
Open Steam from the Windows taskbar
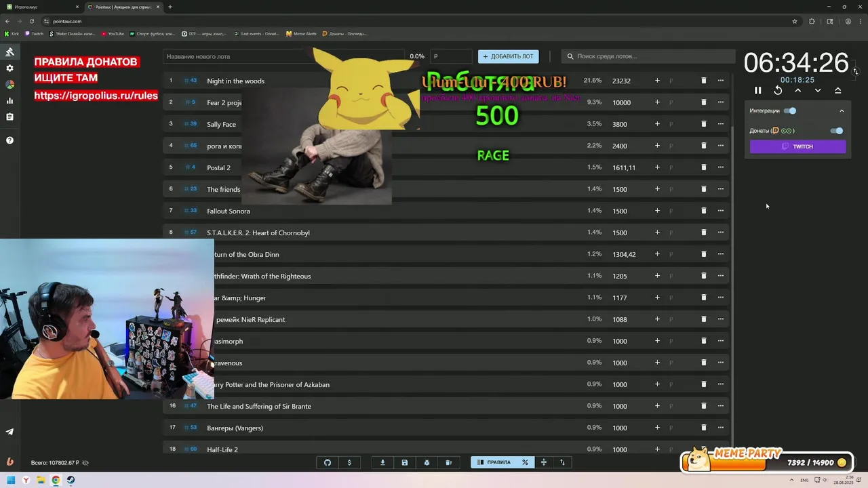[71, 480]
